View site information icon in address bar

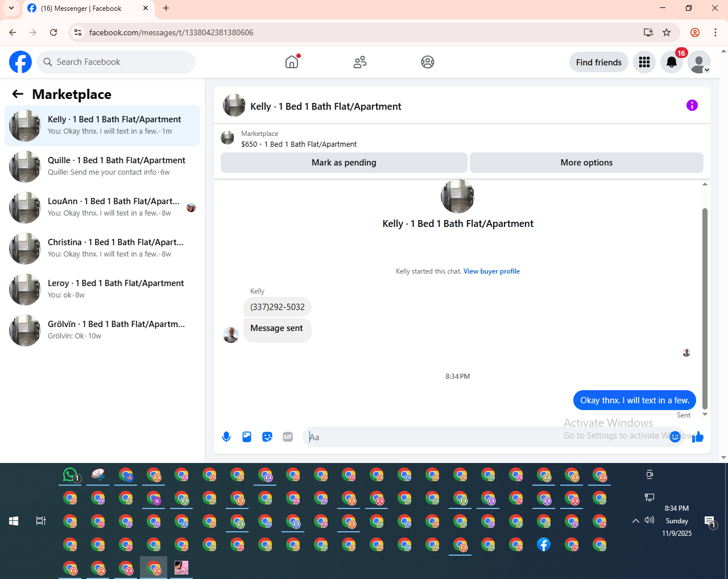point(78,32)
